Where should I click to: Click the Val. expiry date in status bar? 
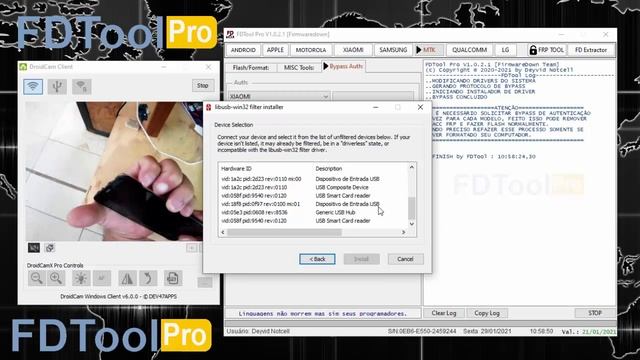tap(589, 332)
